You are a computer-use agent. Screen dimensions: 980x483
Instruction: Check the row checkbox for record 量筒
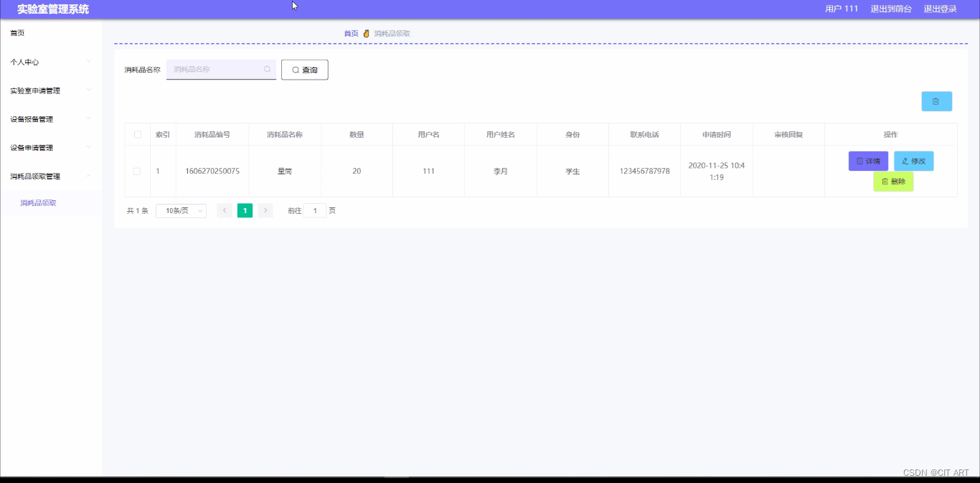click(137, 171)
